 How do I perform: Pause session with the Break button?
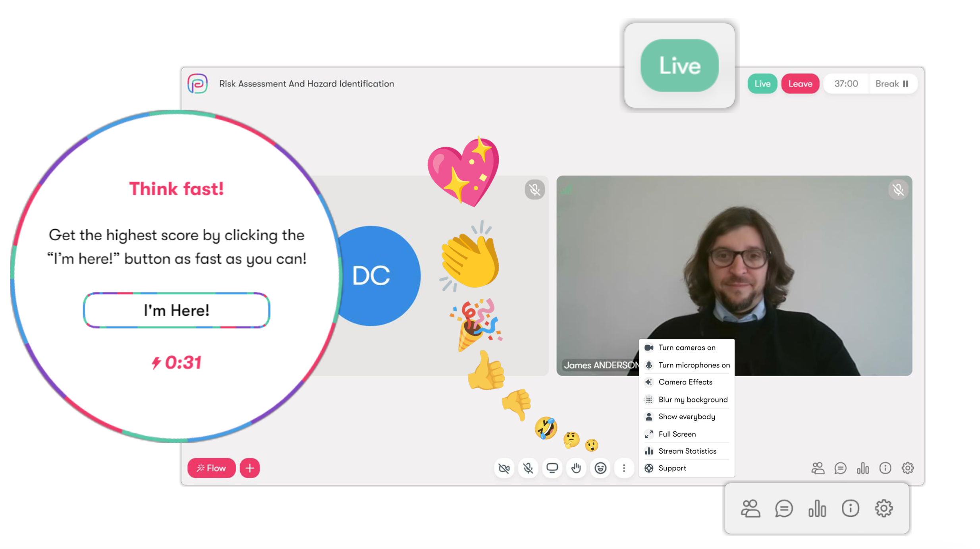891,84
